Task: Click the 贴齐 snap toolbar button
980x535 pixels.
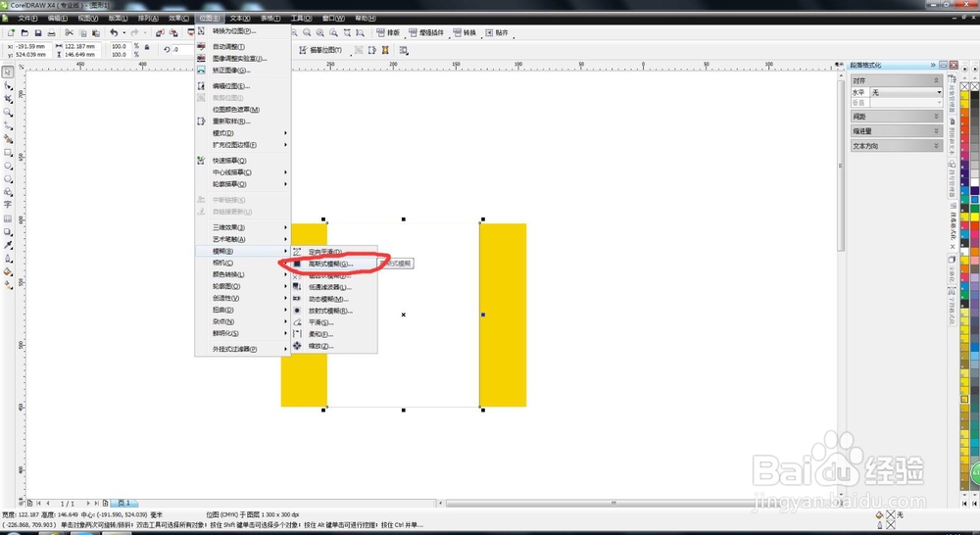Action: [x=498, y=32]
